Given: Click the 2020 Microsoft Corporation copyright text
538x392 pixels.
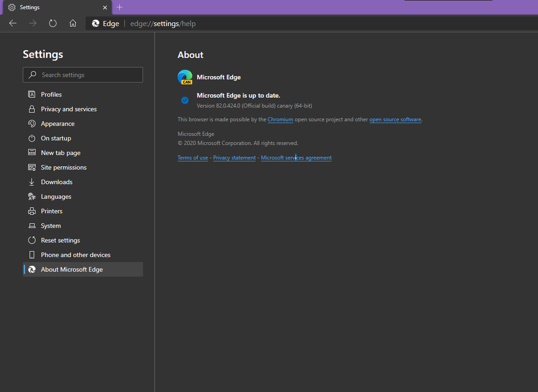Looking at the screenshot, I should [x=238, y=143].
